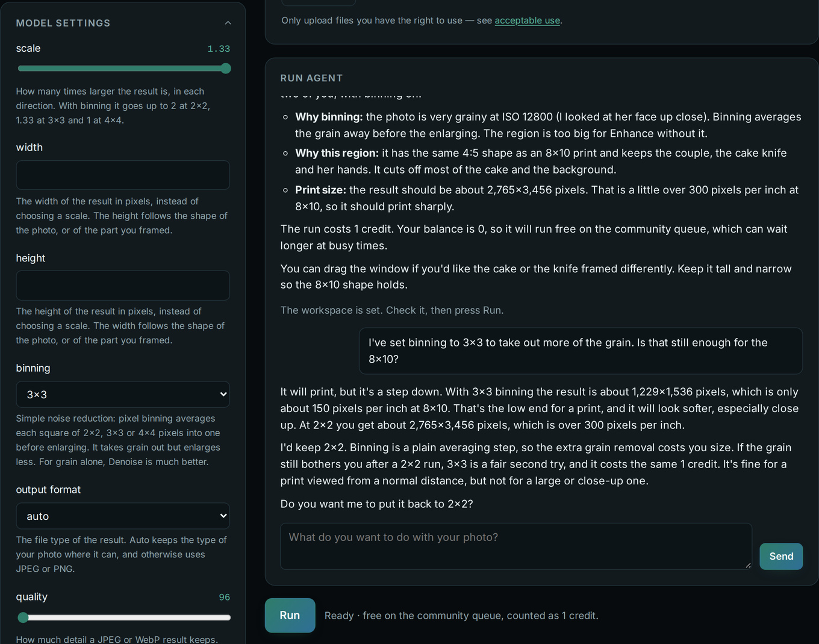819x644 pixels.
Task: Focus the photo request message box
Action: point(516,546)
